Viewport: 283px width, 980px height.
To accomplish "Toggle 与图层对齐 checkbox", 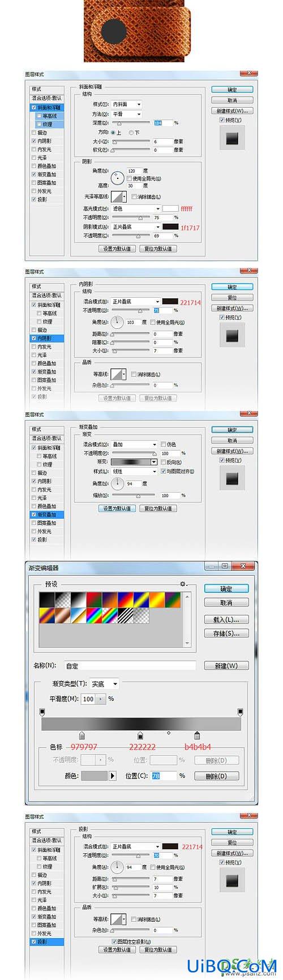I will pos(164,471).
